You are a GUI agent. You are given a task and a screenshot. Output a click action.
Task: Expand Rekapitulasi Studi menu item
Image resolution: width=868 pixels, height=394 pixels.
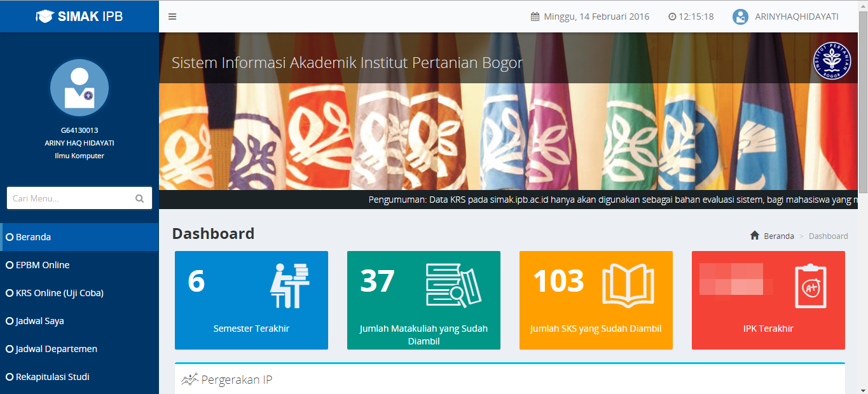tap(52, 377)
